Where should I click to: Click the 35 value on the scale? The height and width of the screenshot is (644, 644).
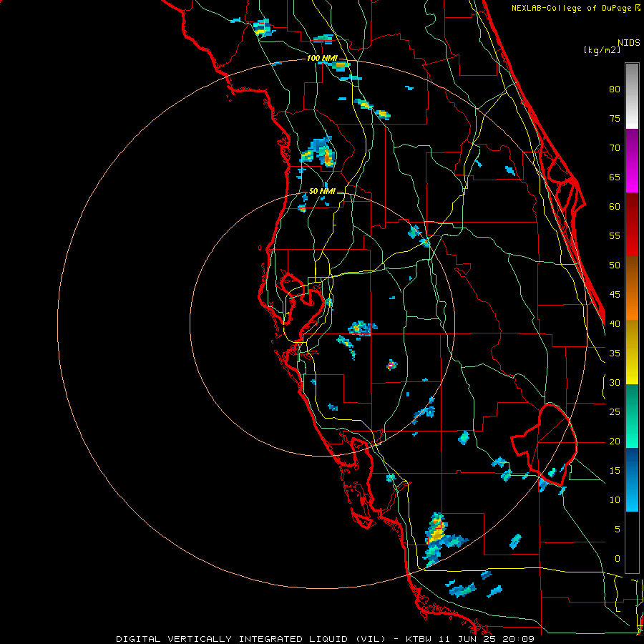coord(615,353)
